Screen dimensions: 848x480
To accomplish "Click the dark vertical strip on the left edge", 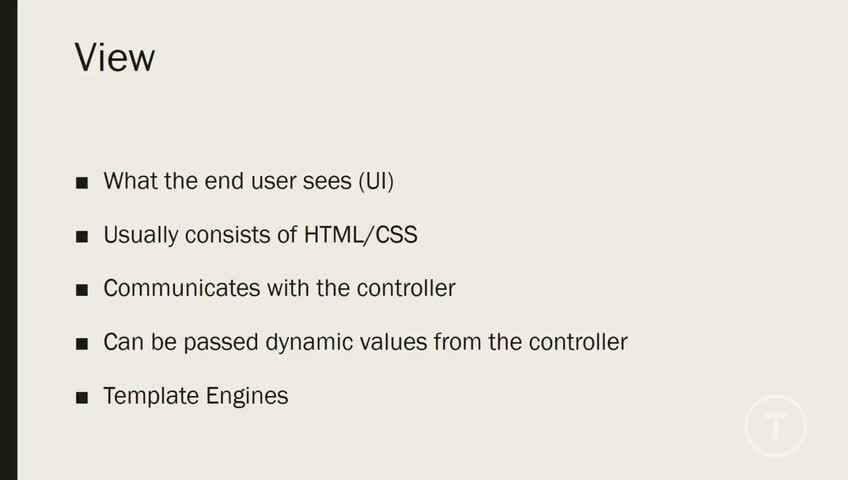I will tap(8, 240).
